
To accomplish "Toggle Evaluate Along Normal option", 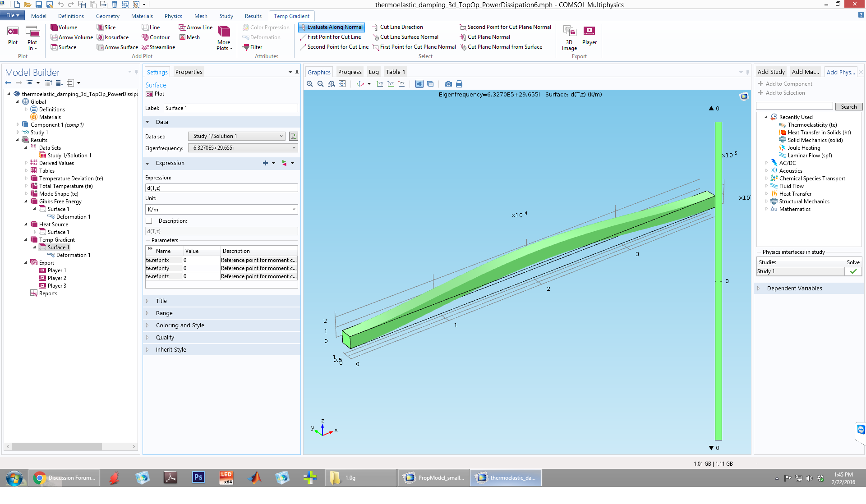I will point(331,27).
